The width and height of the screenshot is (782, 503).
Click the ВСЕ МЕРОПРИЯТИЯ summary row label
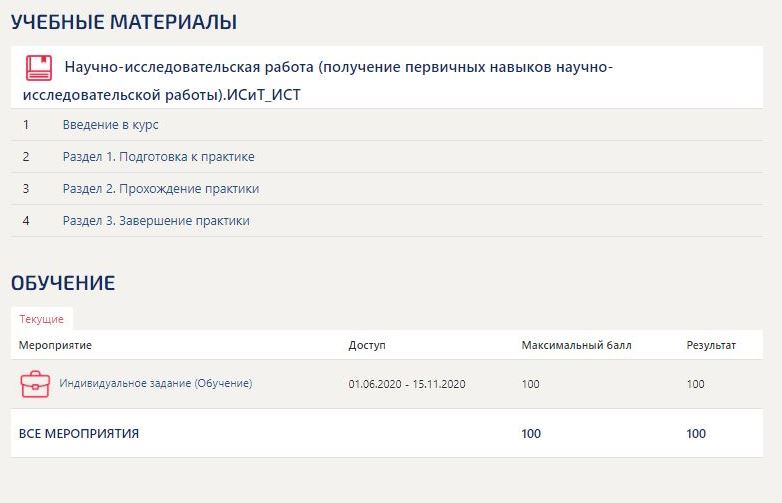(79, 434)
